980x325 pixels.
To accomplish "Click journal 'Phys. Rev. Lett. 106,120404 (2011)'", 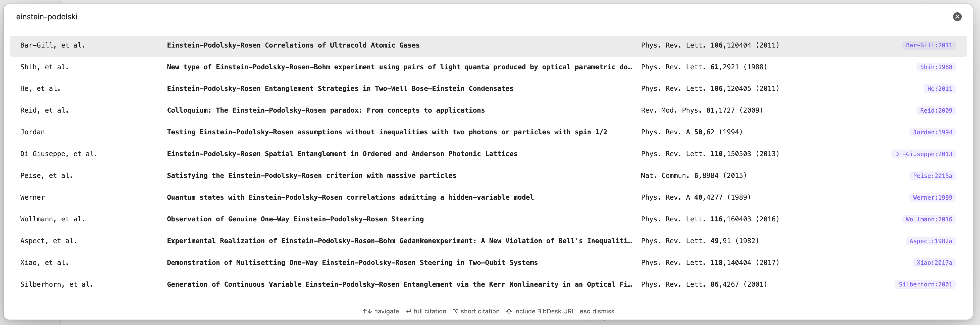I will coord(710,45).
